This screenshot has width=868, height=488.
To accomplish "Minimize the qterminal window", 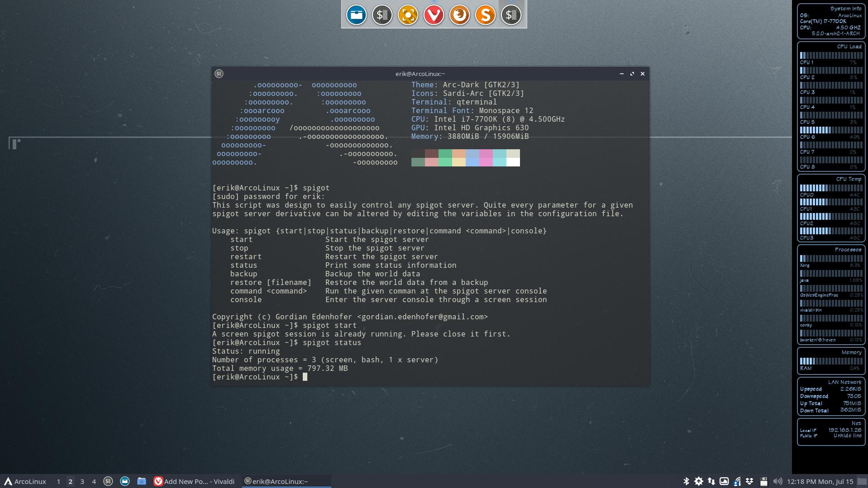I will [x=621, y=74].
